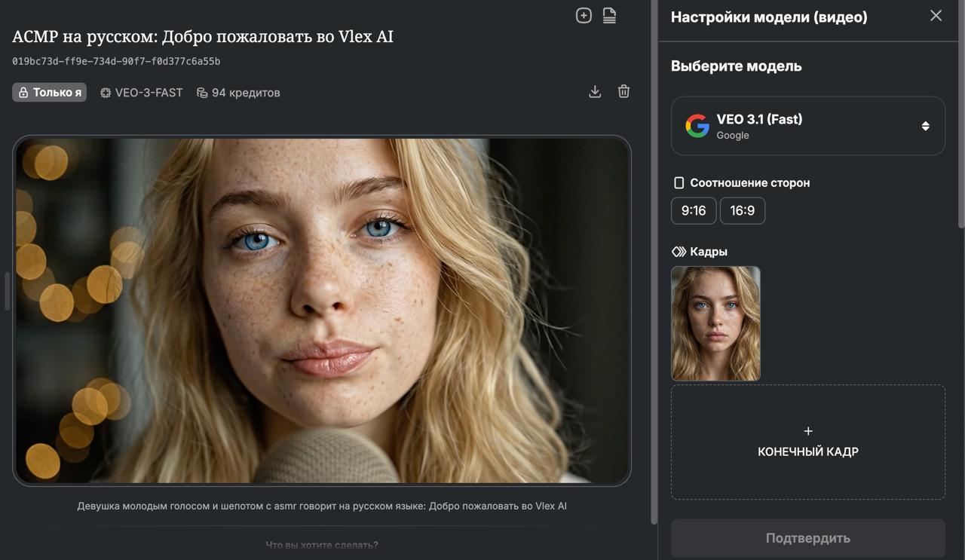Screen dimensions: 965x560
Task: Click the gear icon next to VEO-3-FAST
Action: point(105,92)
